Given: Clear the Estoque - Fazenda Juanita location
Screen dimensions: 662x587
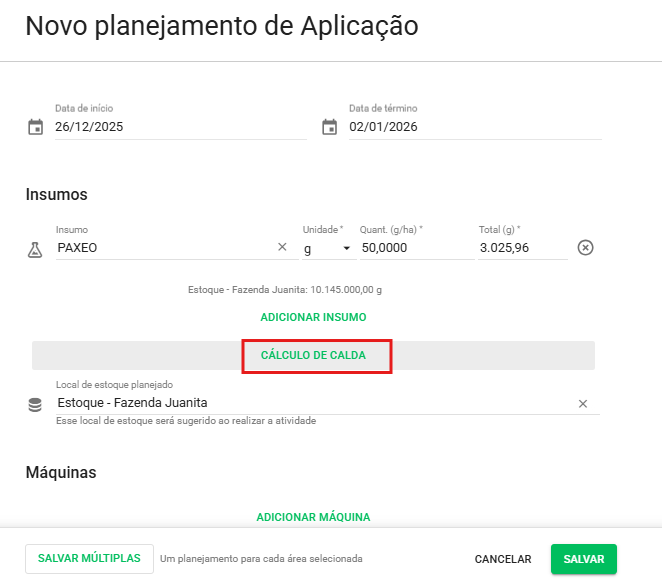Looking at the screenshot, I should pos(583,403).
